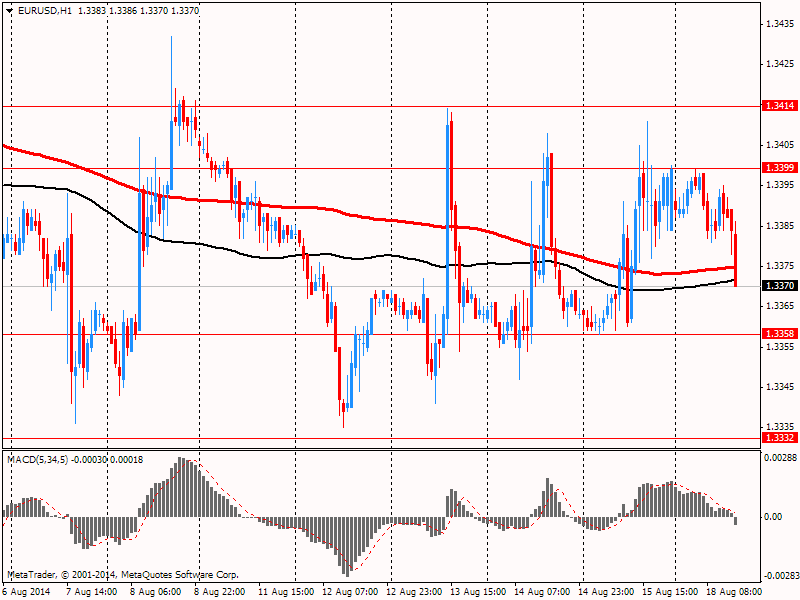
Task: Select the red horizontal line at 1.3332
Action: pos(382,438)
